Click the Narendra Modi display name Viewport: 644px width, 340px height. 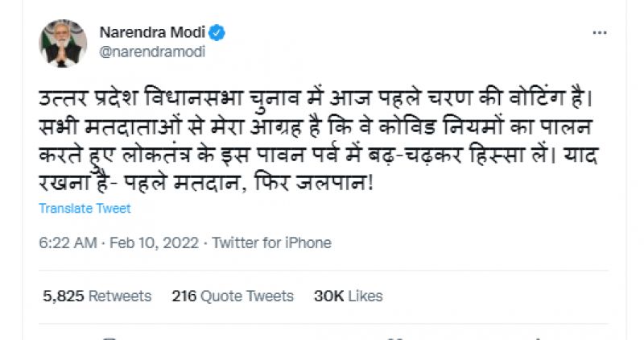pyautogui.click(x=153, y=33)
